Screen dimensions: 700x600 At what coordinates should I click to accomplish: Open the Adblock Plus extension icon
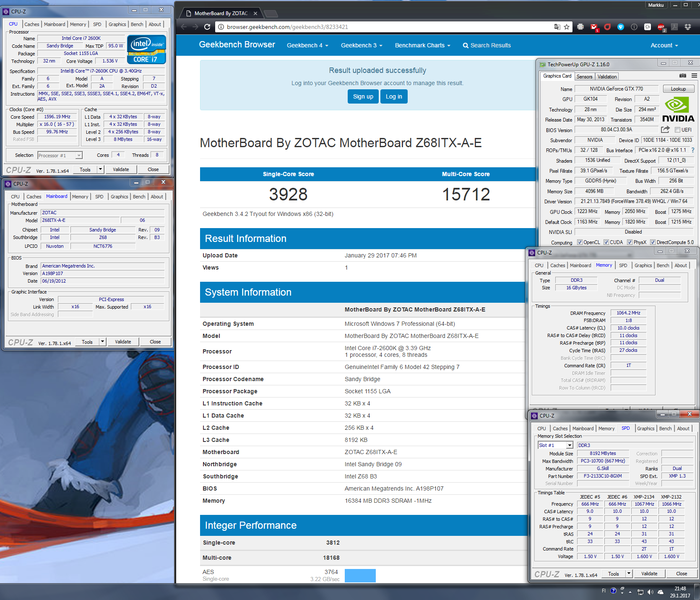(661, 27)
